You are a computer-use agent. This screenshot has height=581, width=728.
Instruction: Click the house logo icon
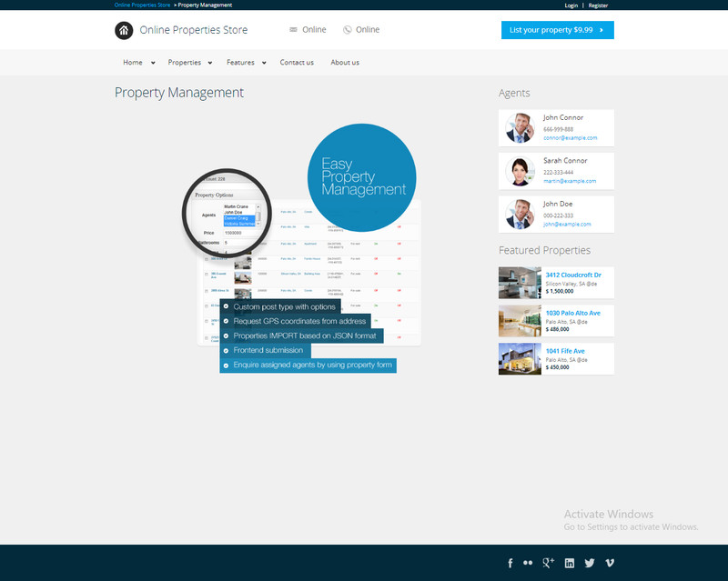tap(124, 30)
